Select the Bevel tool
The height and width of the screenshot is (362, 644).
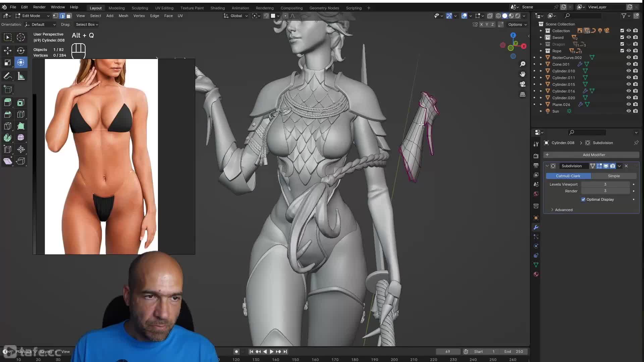pos(7,114)
